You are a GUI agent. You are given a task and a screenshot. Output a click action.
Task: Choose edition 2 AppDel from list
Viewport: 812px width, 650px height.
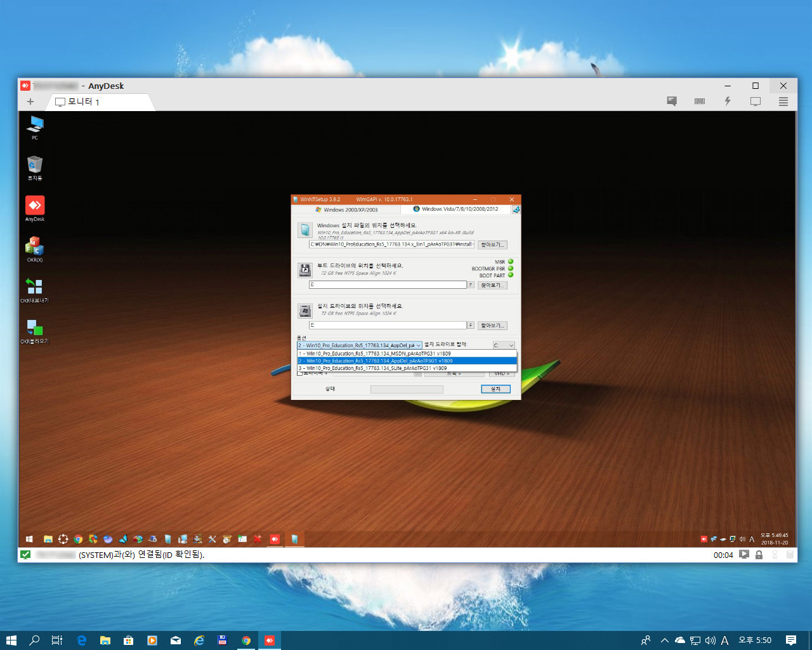(x=407, y=361)
